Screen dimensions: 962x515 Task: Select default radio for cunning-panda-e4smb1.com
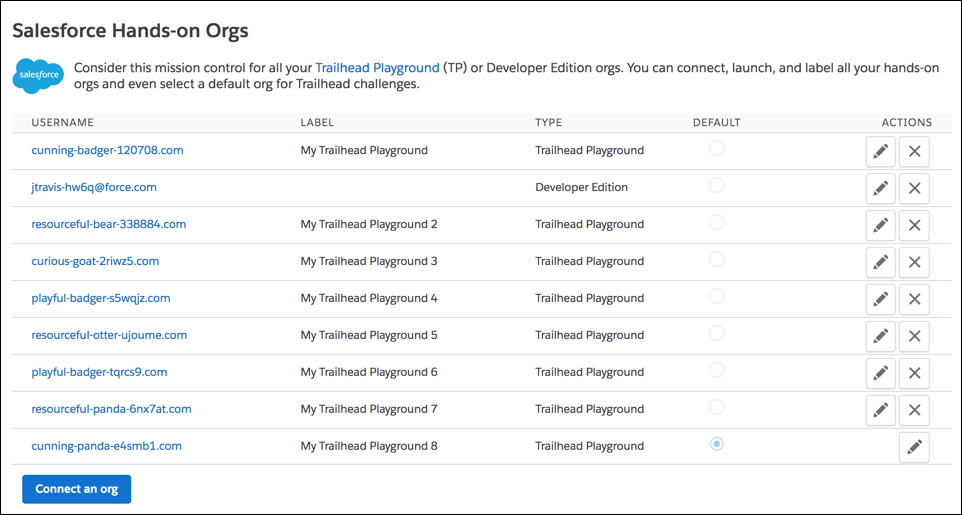click(x=717, y=443)
